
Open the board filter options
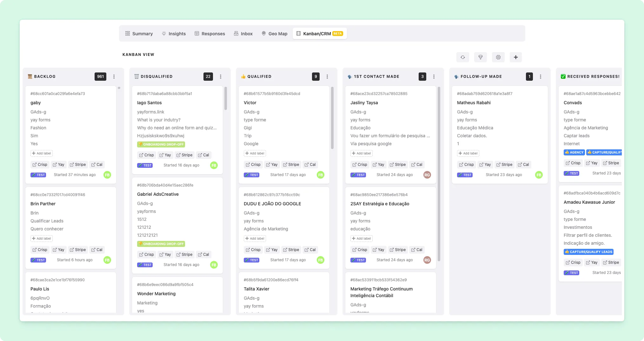click(480, 57)
